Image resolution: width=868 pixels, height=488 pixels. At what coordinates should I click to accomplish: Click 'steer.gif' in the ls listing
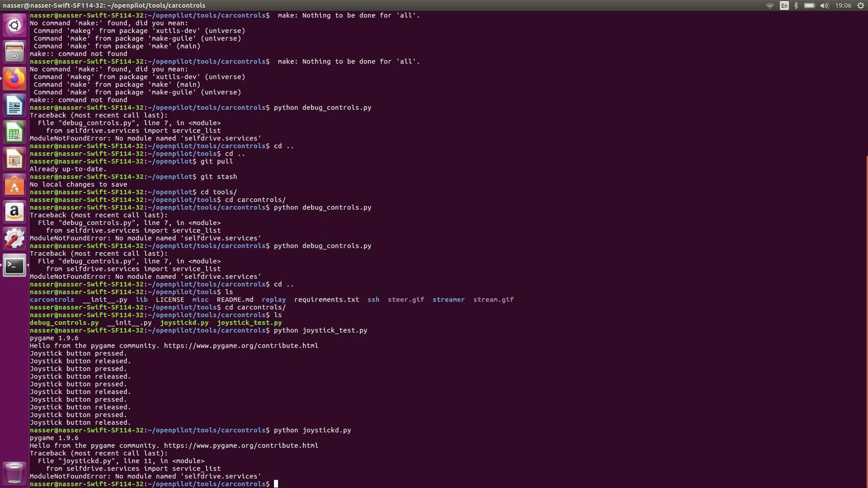click(406, 300)
